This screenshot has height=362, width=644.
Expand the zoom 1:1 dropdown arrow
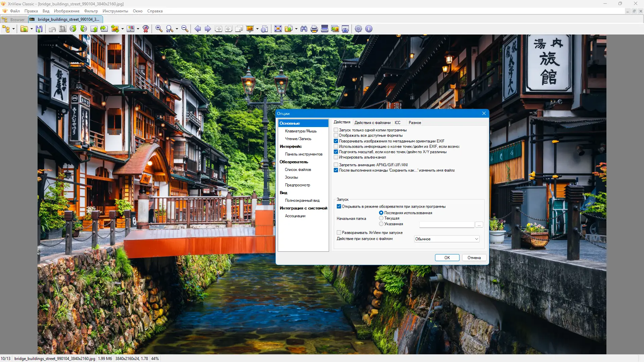(177, 29)
